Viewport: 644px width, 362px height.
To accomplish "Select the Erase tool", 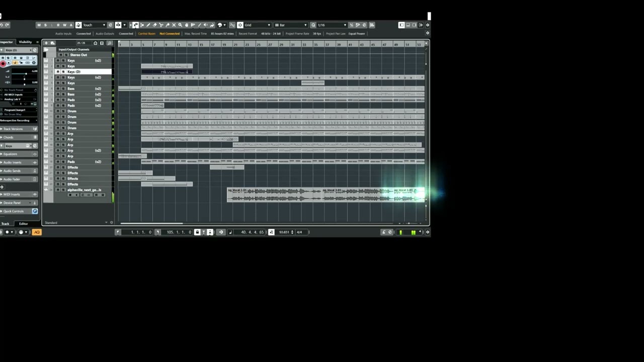I will tap(154, 25).
